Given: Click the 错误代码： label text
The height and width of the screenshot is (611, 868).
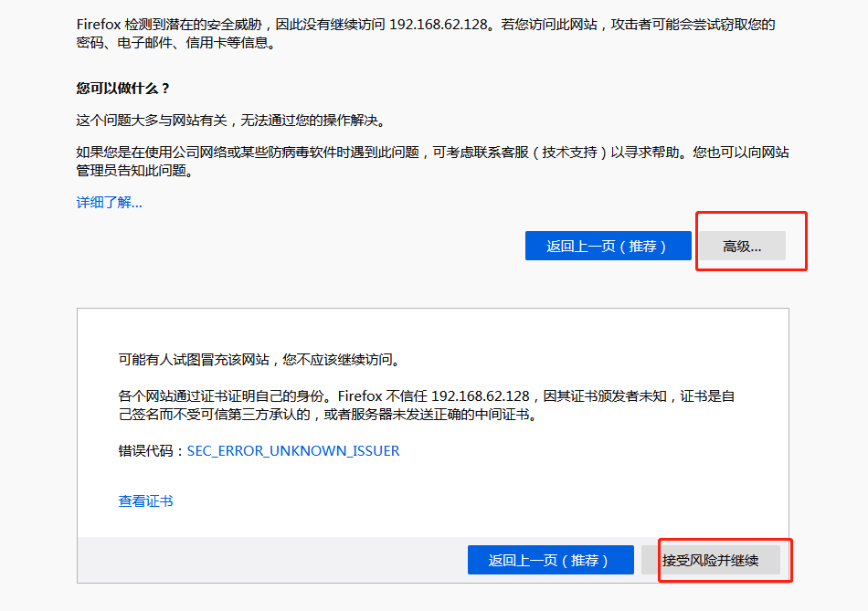Looking at the screenshot, I should (x=153, y=451).
